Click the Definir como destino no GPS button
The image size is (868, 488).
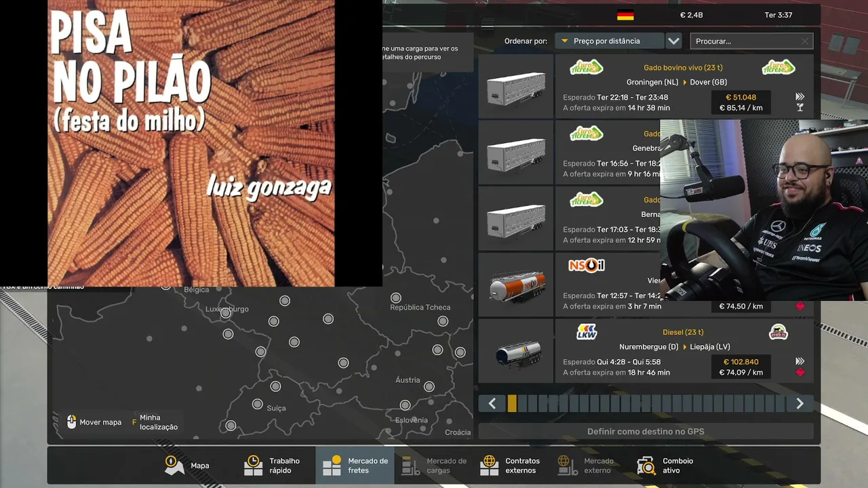click(646, 431)
